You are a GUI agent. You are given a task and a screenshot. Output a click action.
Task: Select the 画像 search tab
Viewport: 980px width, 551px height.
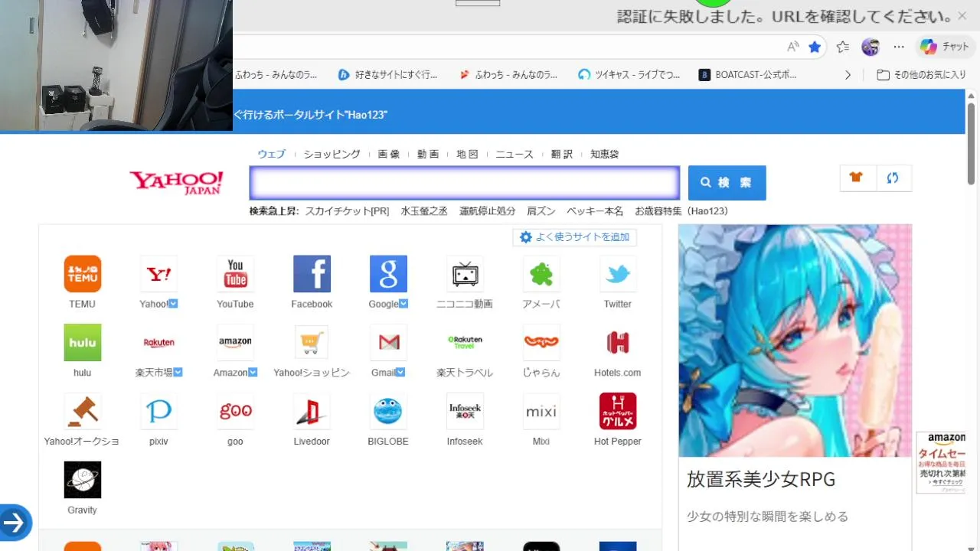[x=389, y=154]
